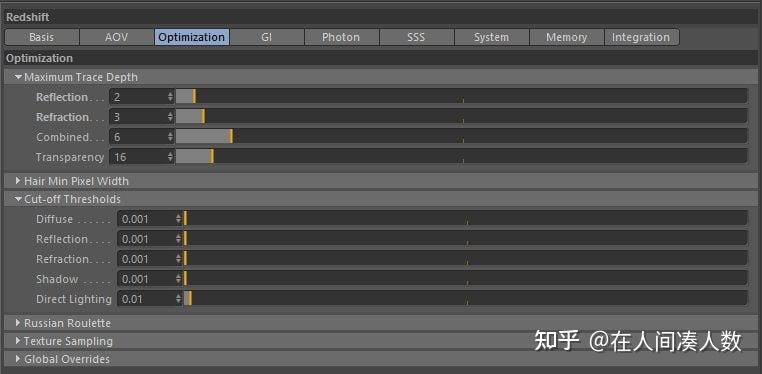This screenshot has height=374, width=762.
Task: Click the cut-off Refraction slider handle
Action: click(x=186, y=258)
